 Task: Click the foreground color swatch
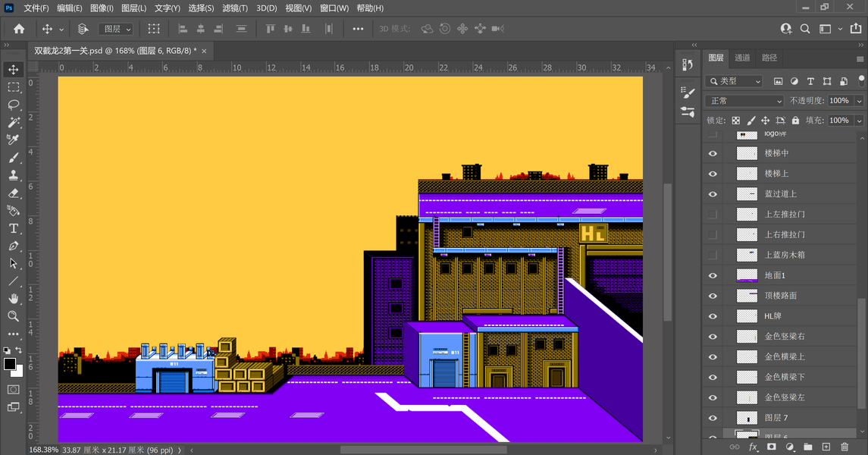pos(9,364)
